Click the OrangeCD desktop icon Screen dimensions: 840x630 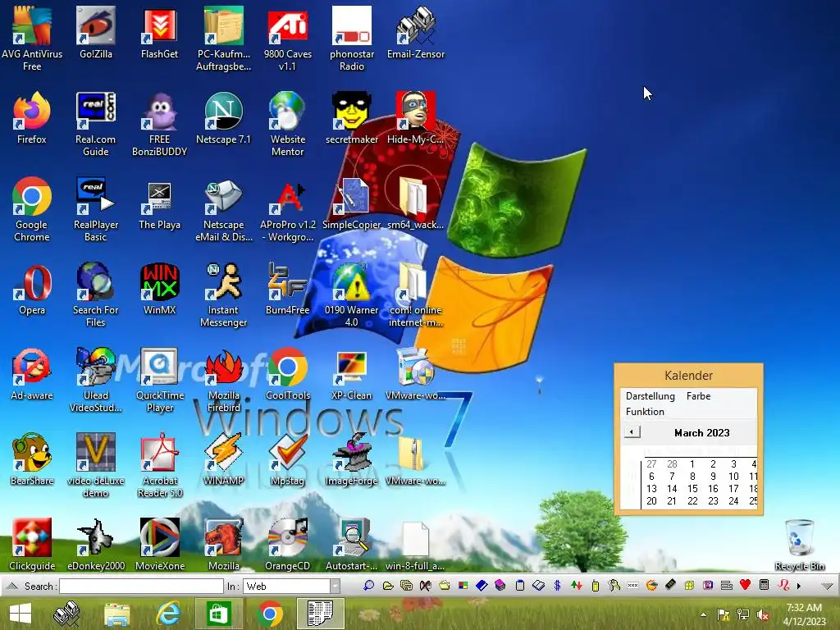click(288, 545)
